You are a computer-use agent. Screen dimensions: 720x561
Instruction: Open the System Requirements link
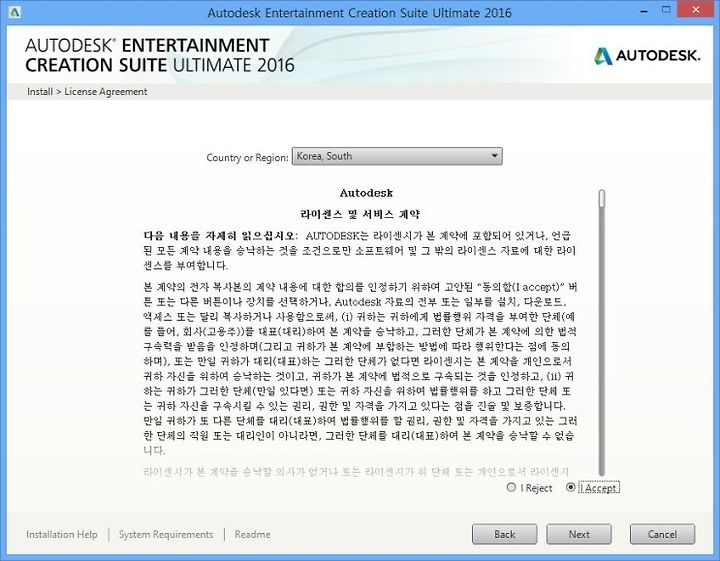[x=166, y=534]
